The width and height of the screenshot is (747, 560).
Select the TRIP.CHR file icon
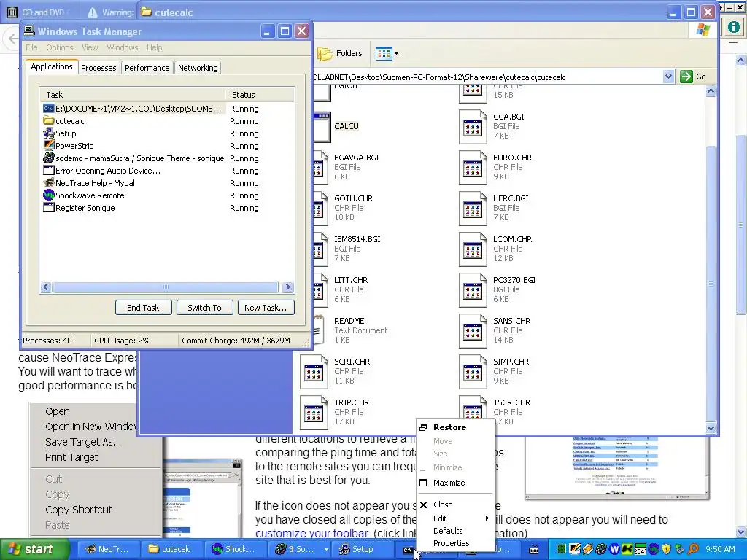[x=314, y=413]
